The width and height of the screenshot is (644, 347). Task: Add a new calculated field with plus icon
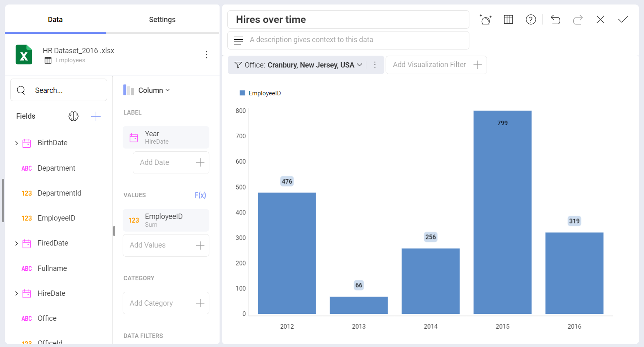click(x=96, y=116)
